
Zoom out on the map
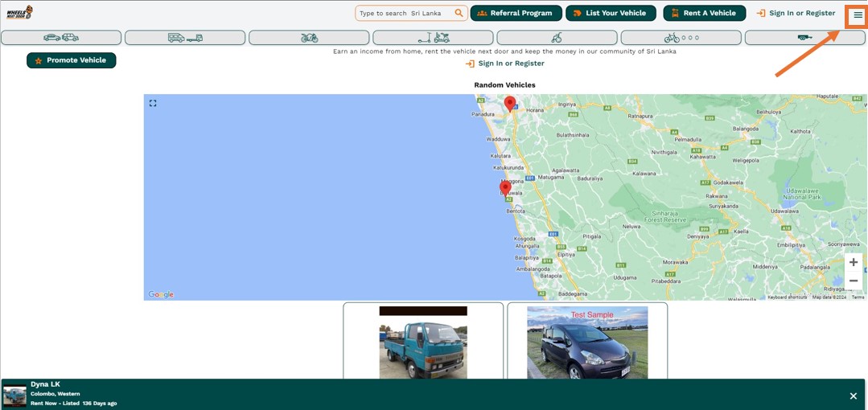854,281
